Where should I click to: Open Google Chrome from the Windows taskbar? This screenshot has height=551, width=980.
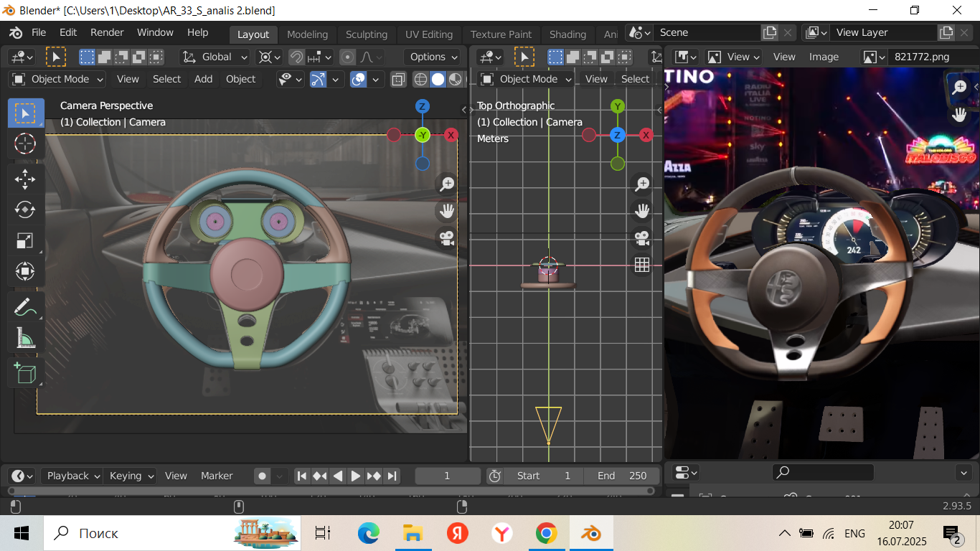click(546, 533)
